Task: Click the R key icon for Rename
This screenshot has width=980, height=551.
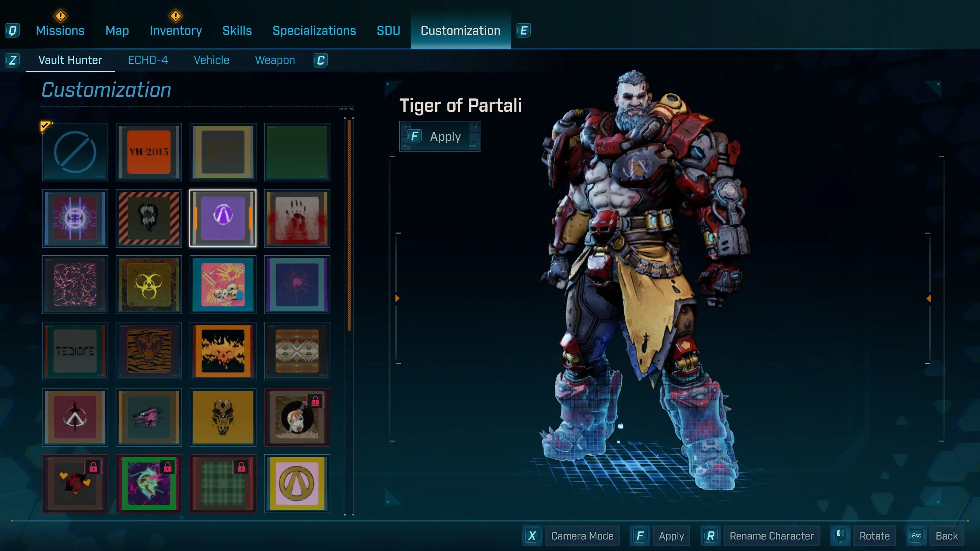Action: [x=710, y=536]
